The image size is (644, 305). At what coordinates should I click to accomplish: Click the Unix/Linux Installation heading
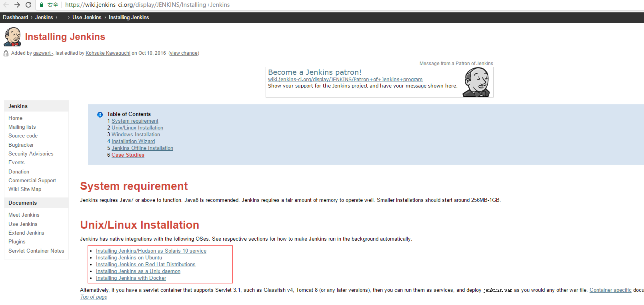[140, 225]
